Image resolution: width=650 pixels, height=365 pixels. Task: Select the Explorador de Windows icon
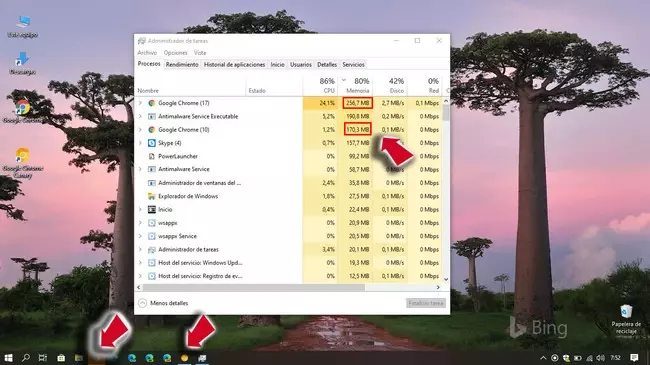pos(152,196)
